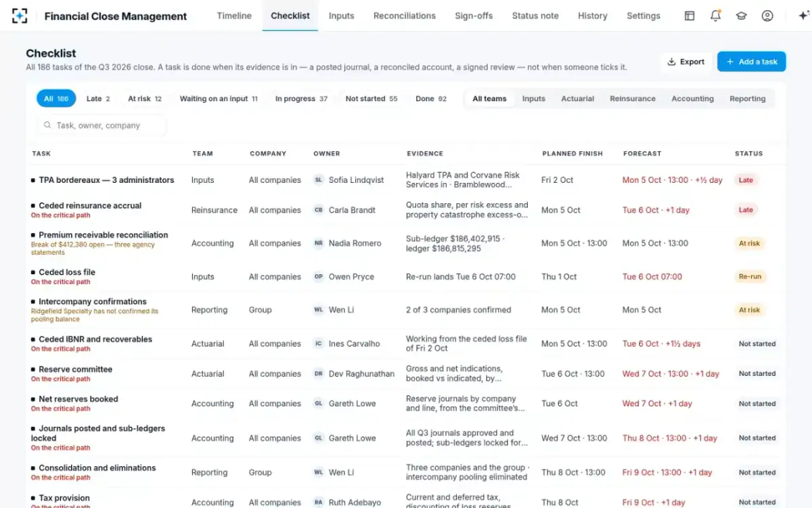The image size is (812, 508).
Task: Filter by All 186 tasks
Action: (x=56, y=98)
